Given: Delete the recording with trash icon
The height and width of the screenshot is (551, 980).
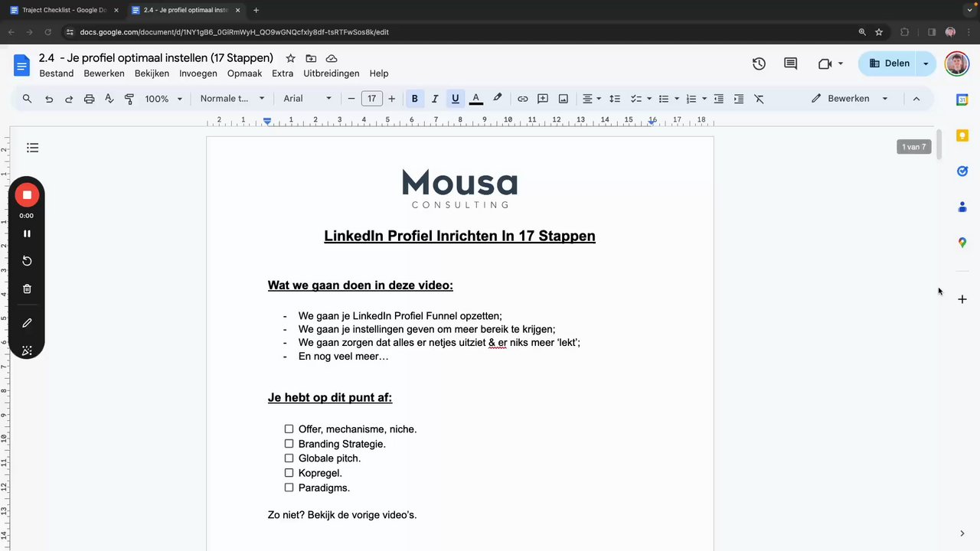Looking at the screenshot, I should pyautogui.click(x=27, y=289).
